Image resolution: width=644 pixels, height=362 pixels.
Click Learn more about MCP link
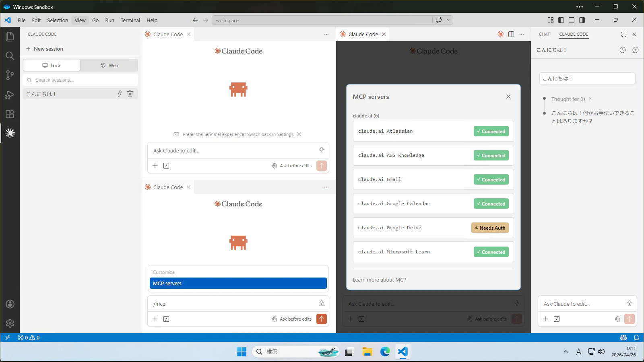pos(380,280)
